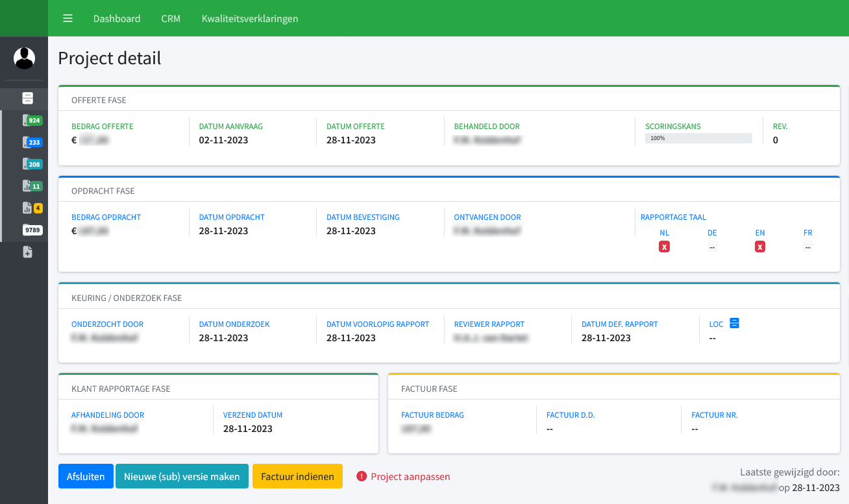This screenshot has width=849, height=504.
Task: Click the Onderzocht door label
Action: [108, 324]
